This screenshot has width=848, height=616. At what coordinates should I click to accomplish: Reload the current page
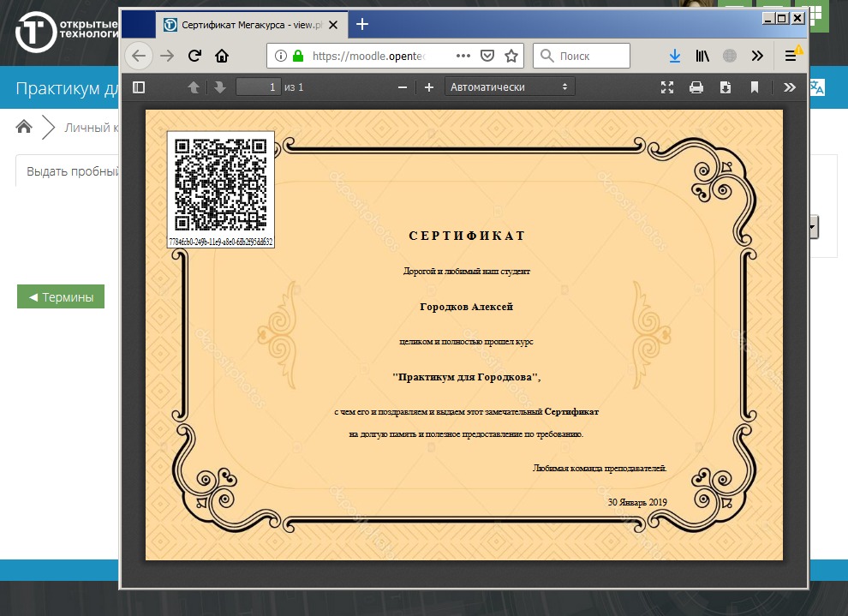[194, 56]
